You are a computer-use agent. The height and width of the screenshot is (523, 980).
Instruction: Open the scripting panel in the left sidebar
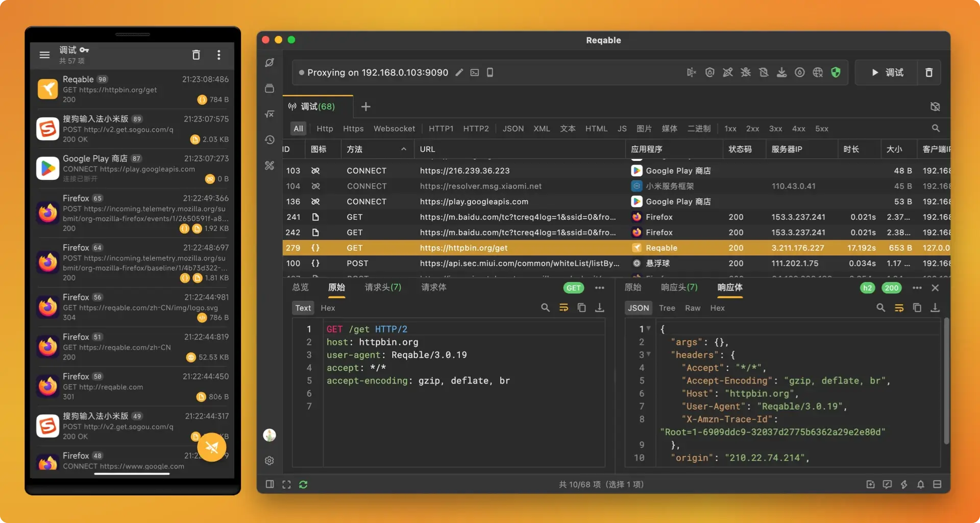point(269,114)
